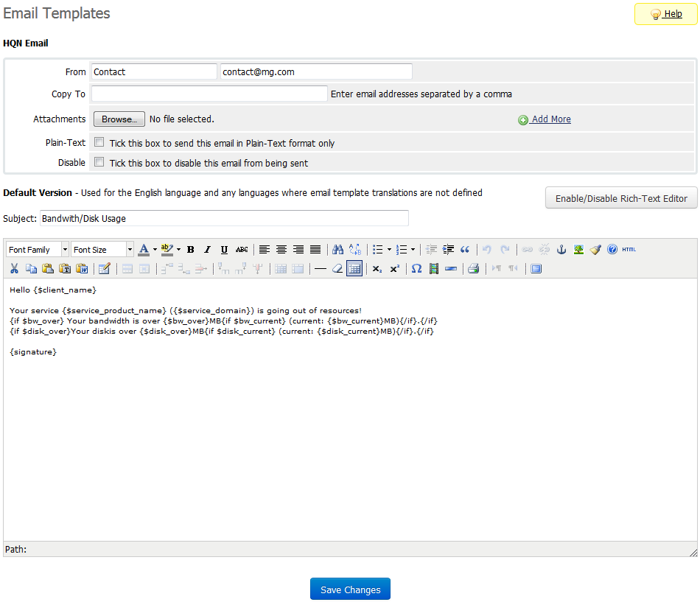Expand numbered list style arrow
Viewport: 700px width, 602px height.
pyautogui.click(x=413, y=250)
